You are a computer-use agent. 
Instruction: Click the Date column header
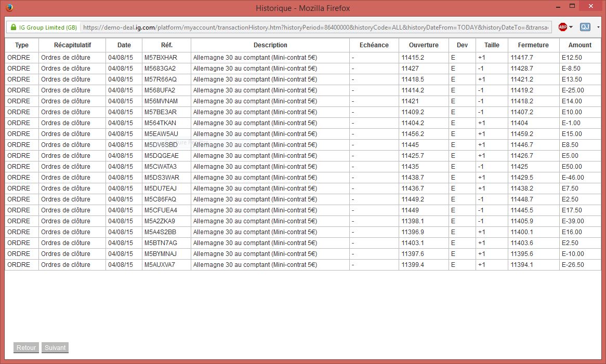coord(124,45)
